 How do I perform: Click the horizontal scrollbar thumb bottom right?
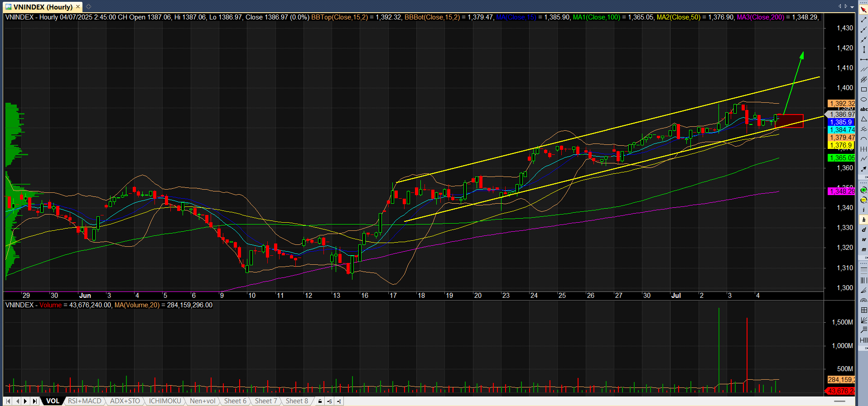[x=839, y=401]
